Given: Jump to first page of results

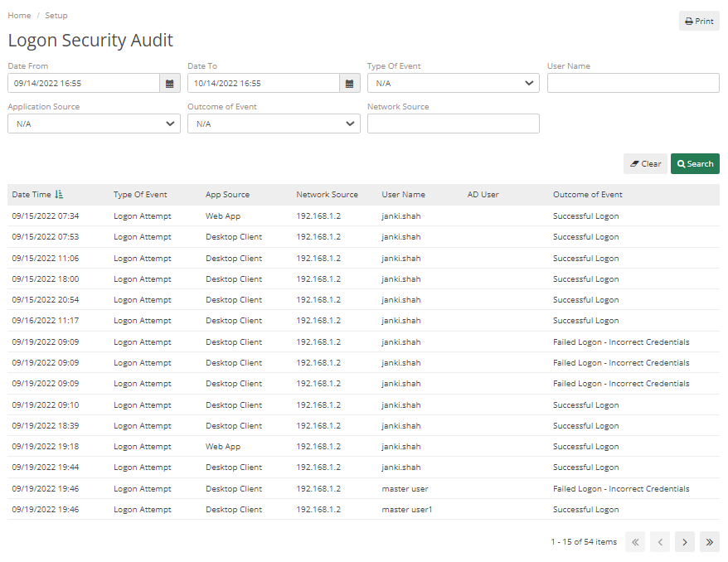Looking at the screenshot, I should [x=634, y=541].
